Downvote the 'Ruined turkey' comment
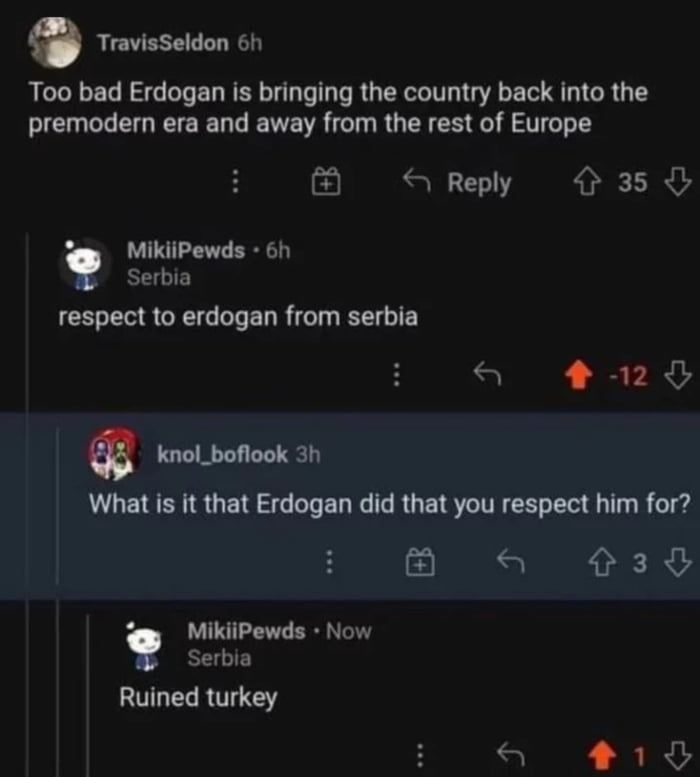The height and width of the screenshot is (777, 700). point(677,755)
